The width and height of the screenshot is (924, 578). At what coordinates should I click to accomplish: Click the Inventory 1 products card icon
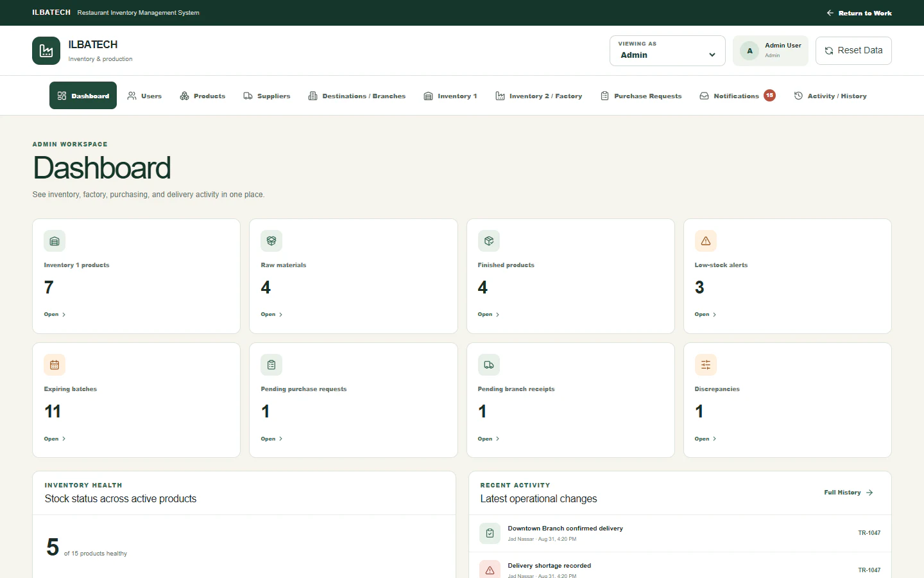point(55,241)
